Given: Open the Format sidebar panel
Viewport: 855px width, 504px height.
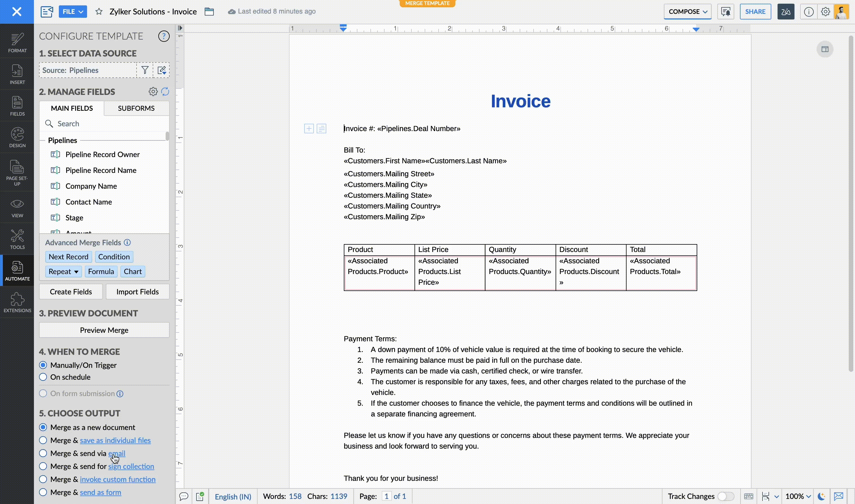Looking at the screenshot, I should point(17,43).
